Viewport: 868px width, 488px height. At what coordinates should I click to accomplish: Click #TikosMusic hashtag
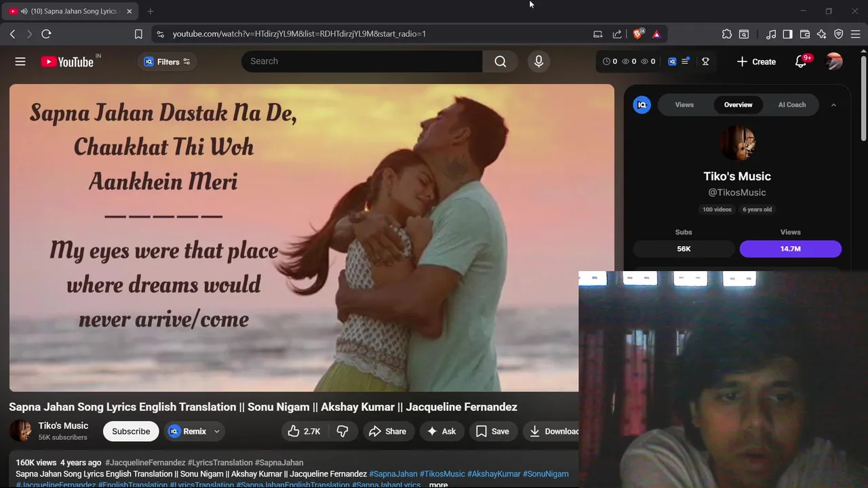(442, 474)
